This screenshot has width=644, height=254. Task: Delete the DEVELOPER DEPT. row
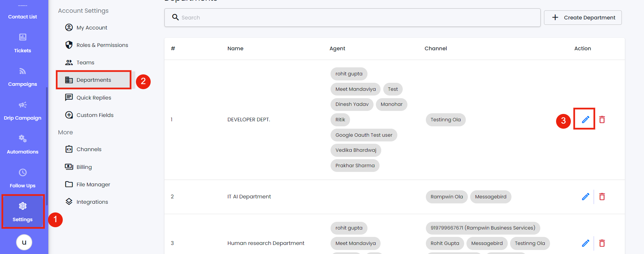pyautogui.click(x=602, y=120)
